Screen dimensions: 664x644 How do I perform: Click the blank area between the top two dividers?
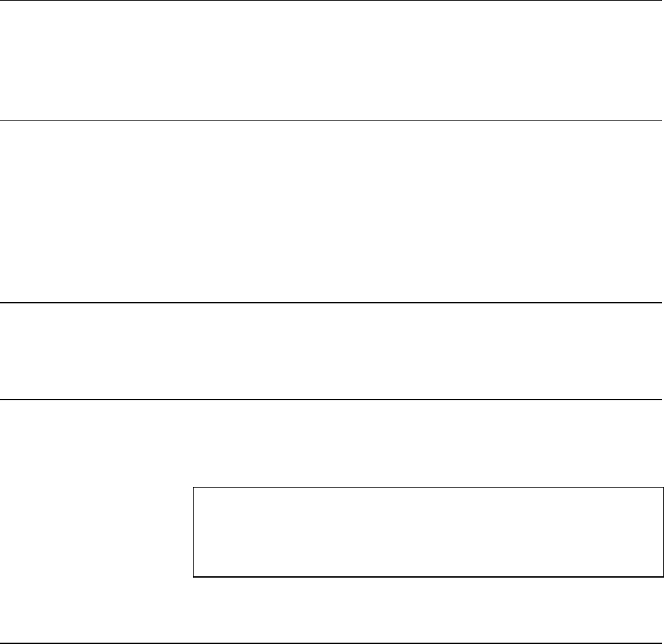pos(331,60)
